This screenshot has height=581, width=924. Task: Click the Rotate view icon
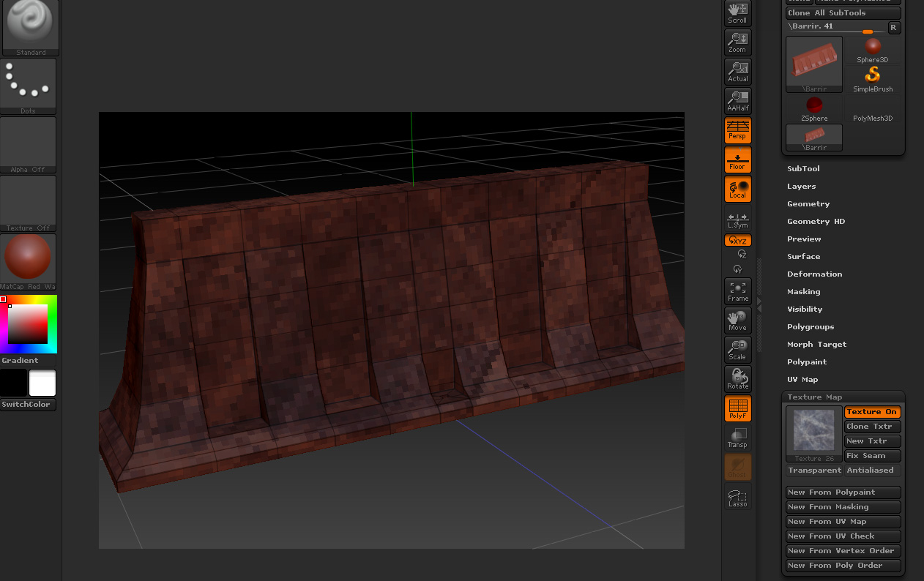737,379
